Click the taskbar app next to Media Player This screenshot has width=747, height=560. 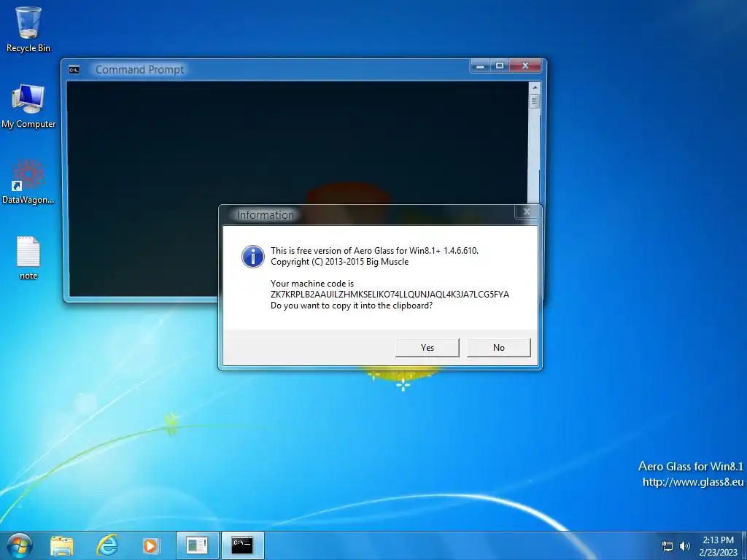point(197,545)
